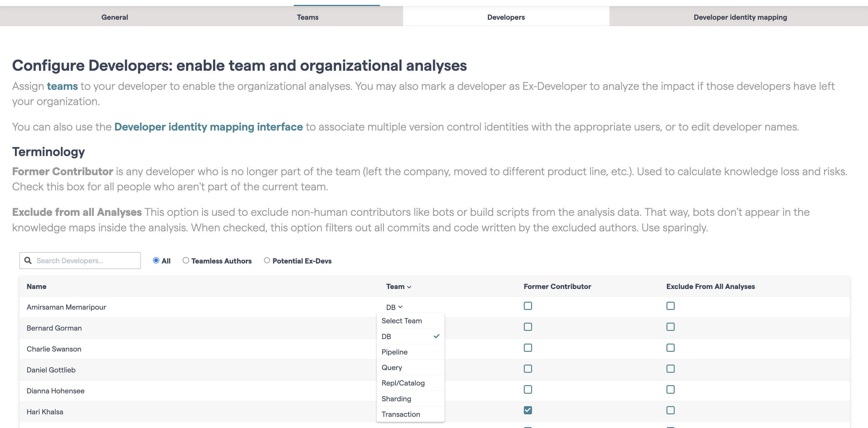Select the Transaction team option

click(x=400, y=414)
